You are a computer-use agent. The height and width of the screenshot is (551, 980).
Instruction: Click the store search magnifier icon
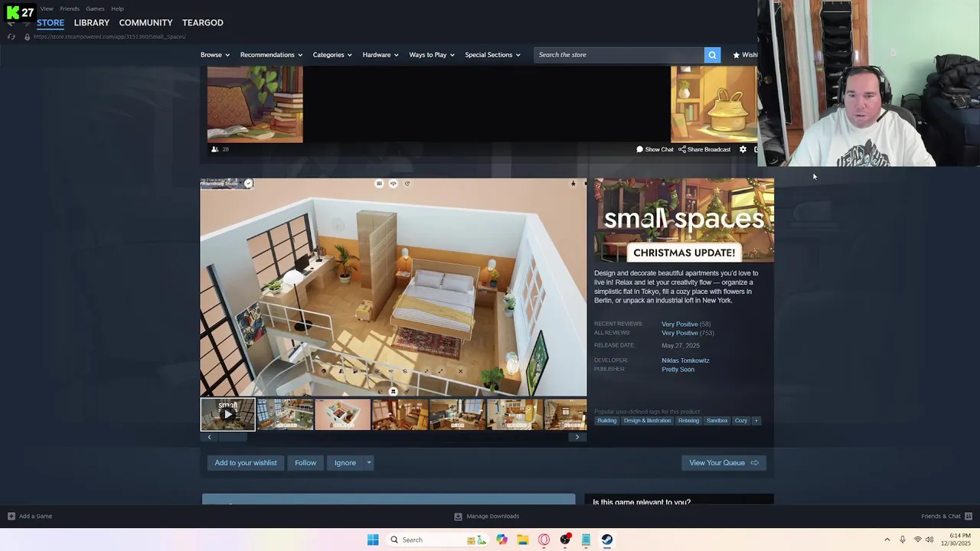point(712,55)
